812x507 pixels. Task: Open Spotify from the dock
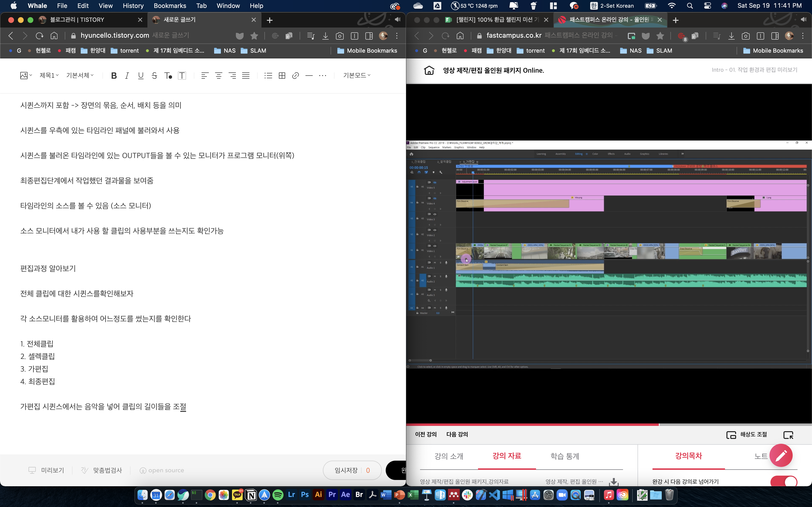point(278,495)
